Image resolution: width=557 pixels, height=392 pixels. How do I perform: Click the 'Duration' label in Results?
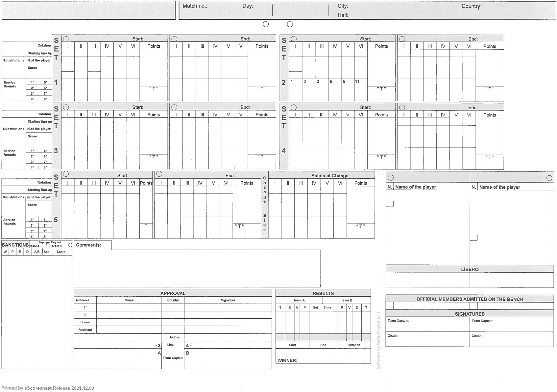tap(354, 345)
